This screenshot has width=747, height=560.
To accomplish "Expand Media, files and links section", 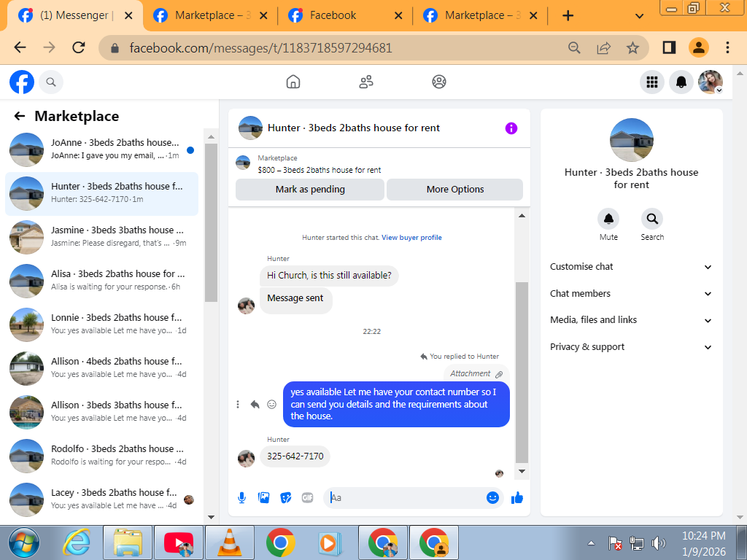I will tap(631, 320).
